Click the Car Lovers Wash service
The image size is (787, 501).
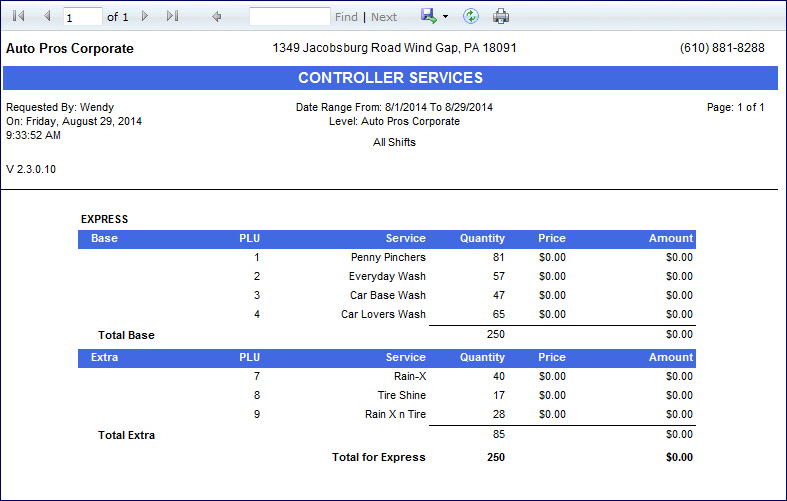(x=383, y=315)
